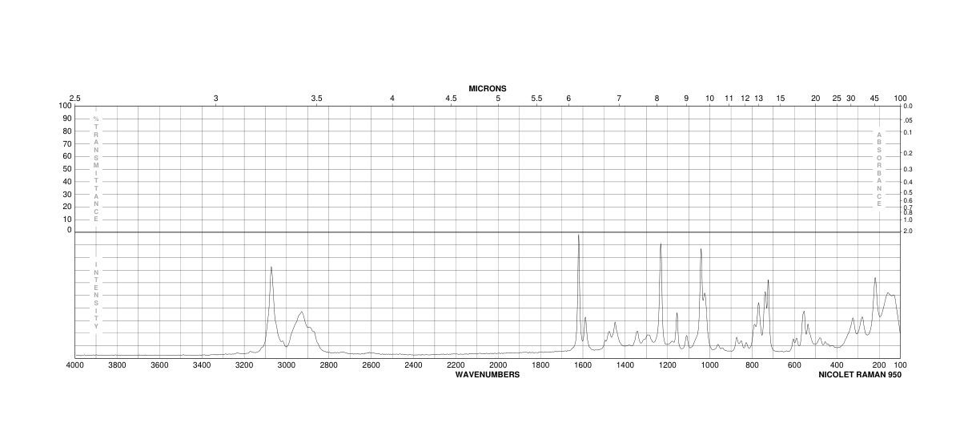
Task: Select the 2800 wavenumber tick label
Action: coord(328,365)
